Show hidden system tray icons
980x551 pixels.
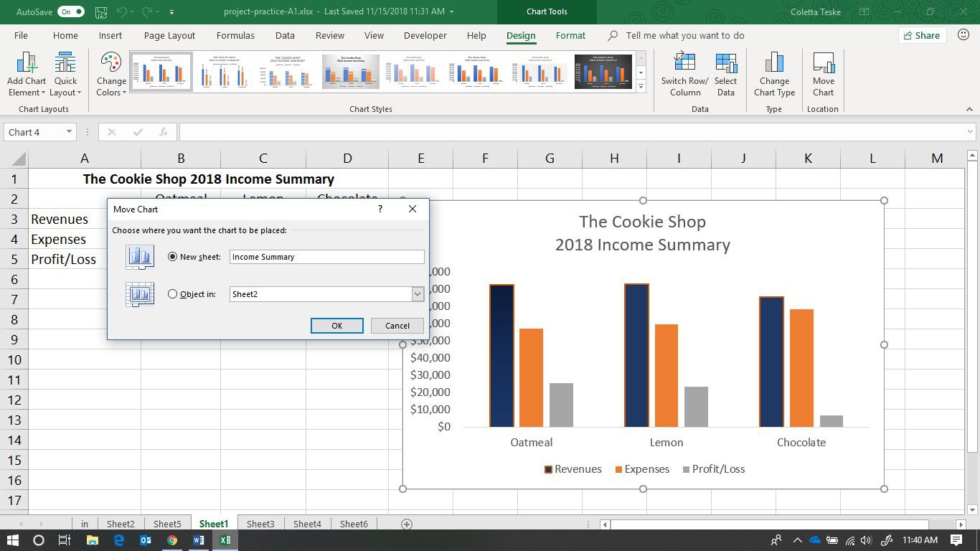tap(798, 540)
